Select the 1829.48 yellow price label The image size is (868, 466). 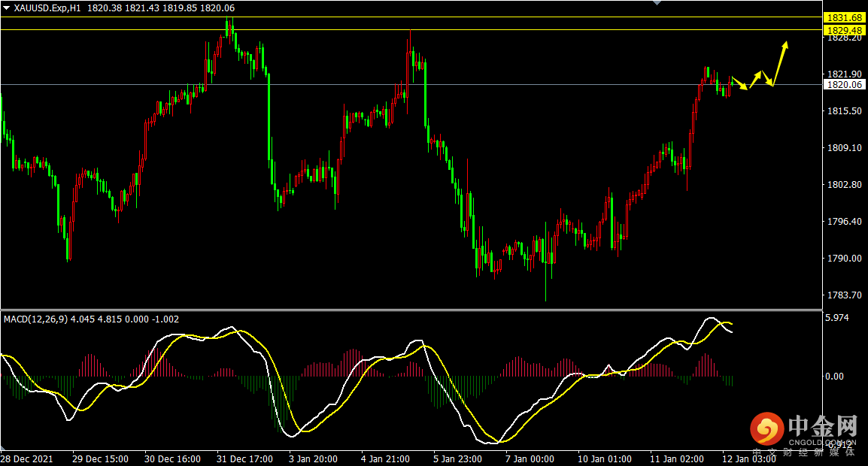842,30
